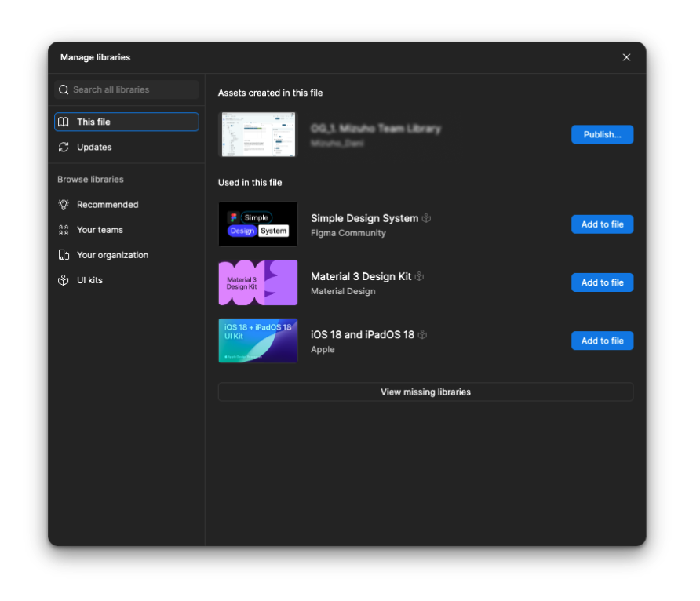Click Material 3 Design Kit thumbnail
Screen dimensions: 700x601
coord(258,282)
